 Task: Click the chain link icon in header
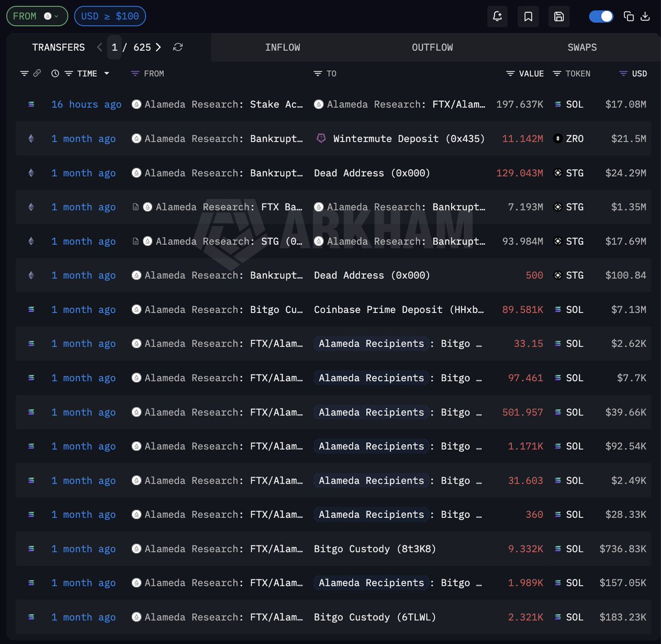pyautogui.click(x=37, y=73)
